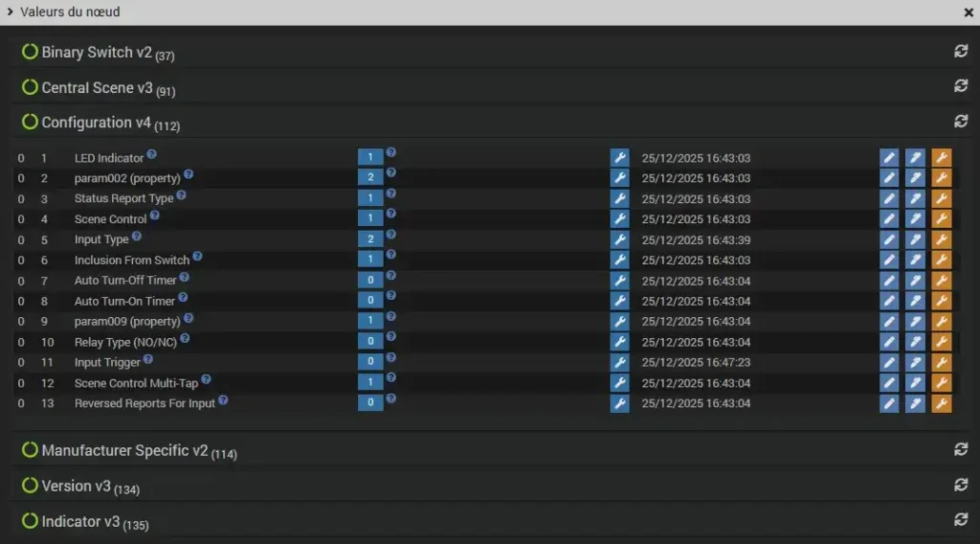Expand the Version v3 section
This screenshot has width=980, height=544.
77,487
